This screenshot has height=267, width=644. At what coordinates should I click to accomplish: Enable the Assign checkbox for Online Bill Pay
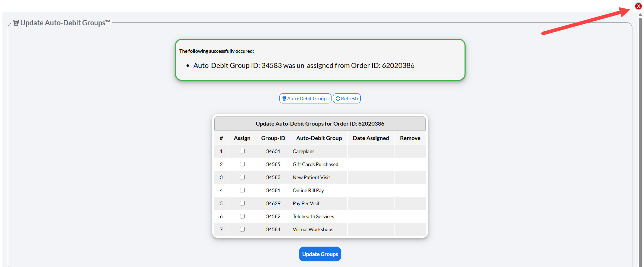point(242,190)
